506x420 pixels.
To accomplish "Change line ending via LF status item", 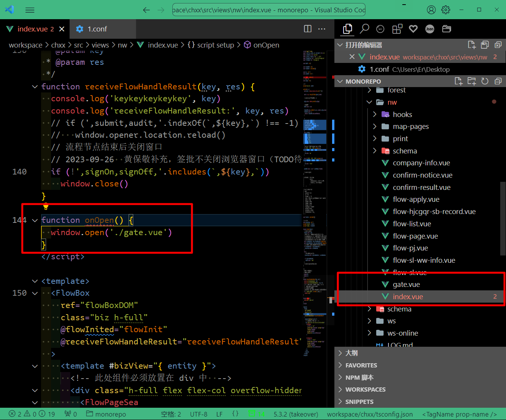I will (219, 414).
